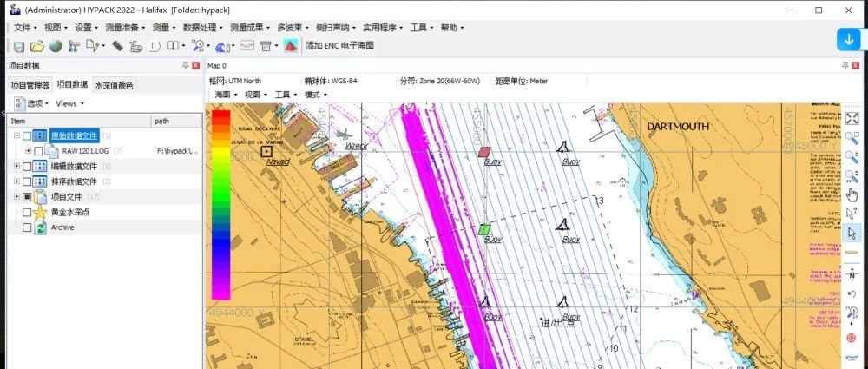Viewport: 868px width, 369px height.
Task: Open the 数据处理 menu
Action: (x=202, y=28)
